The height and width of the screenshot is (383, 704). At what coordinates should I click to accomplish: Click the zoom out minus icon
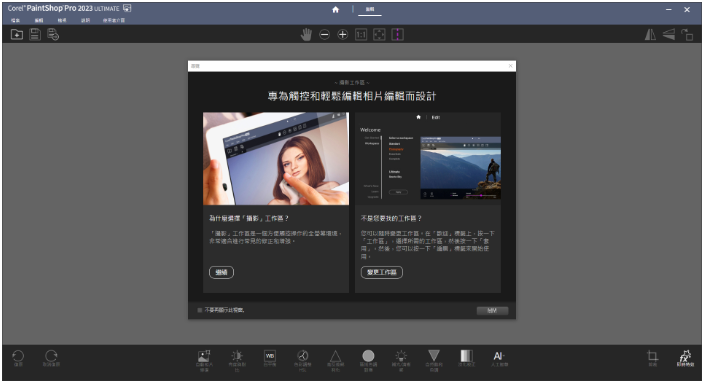324,35
